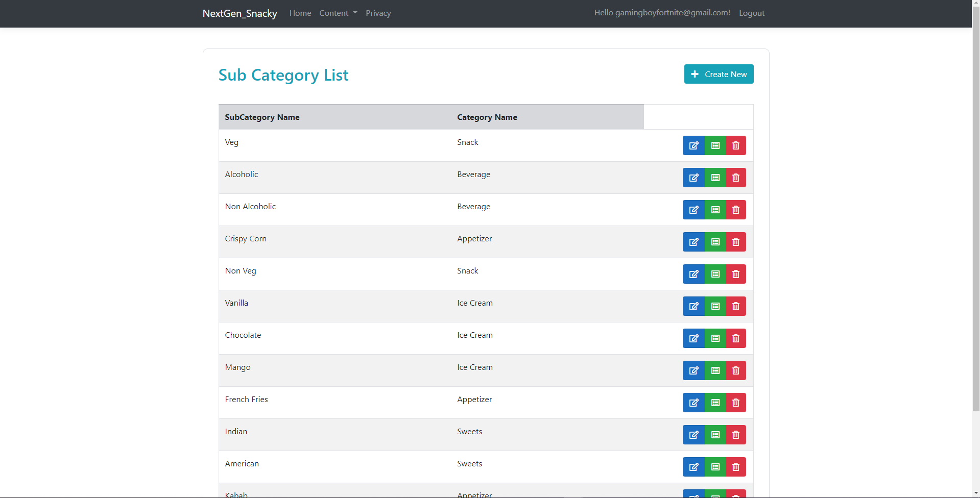
Task: Select the plus icon on Create New
Action: [695, 74]
